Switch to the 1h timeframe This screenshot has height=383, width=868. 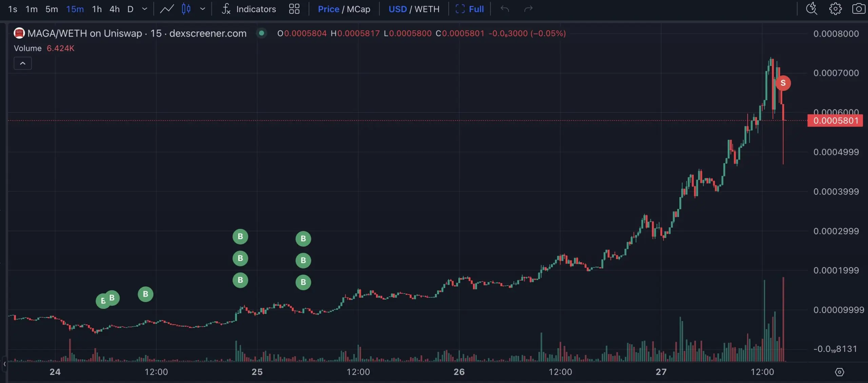[x=97, y=9]
